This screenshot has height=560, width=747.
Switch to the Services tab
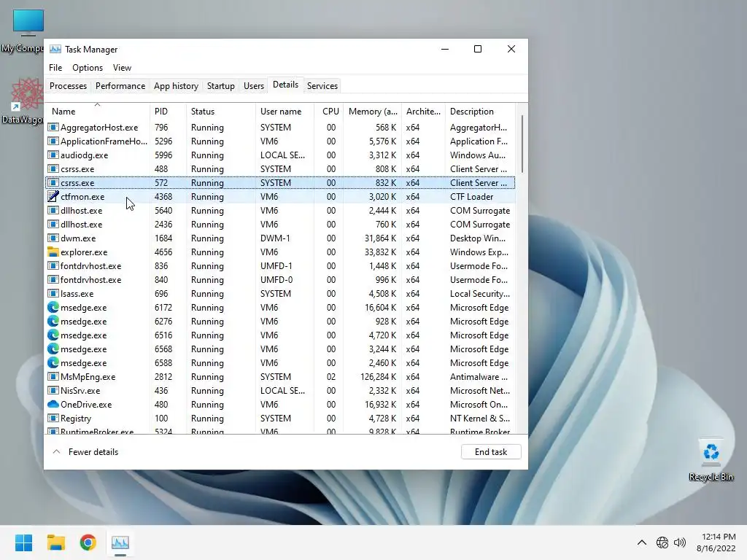(322, 86)
